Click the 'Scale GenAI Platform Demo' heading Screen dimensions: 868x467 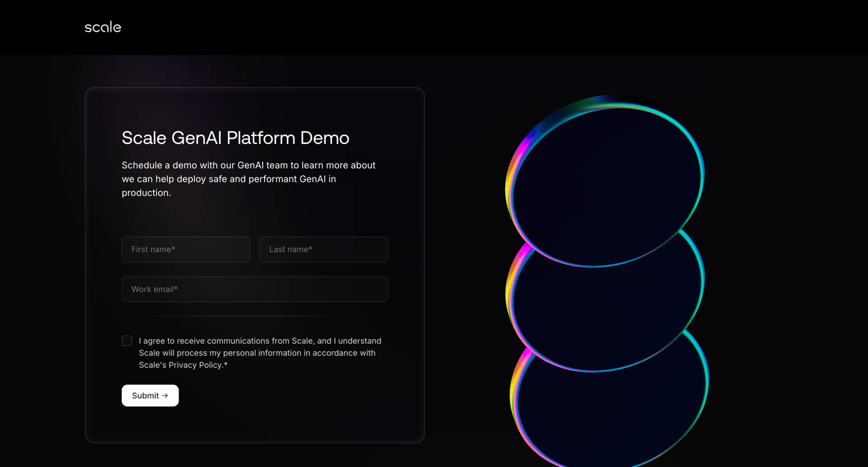click(x=235, y=138)
